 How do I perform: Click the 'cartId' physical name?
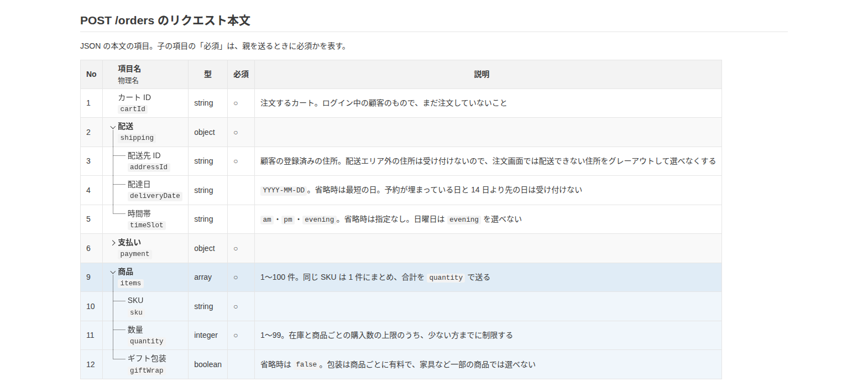click(x=133, y=109)
